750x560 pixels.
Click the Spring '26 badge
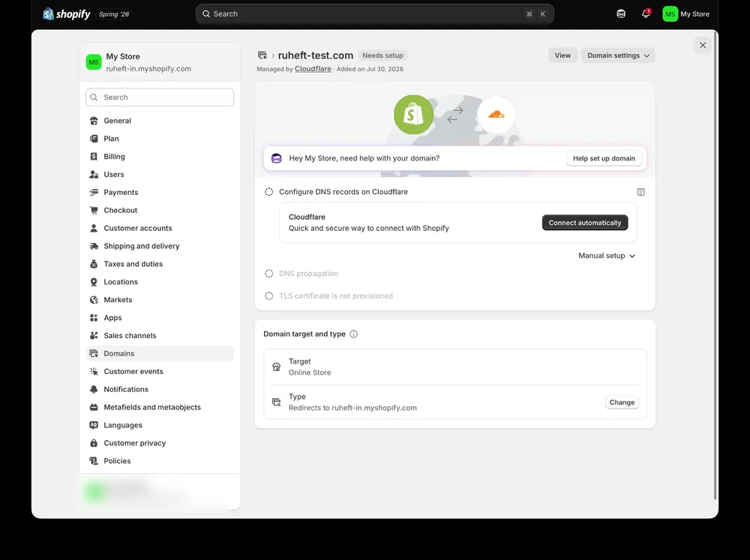114,14
